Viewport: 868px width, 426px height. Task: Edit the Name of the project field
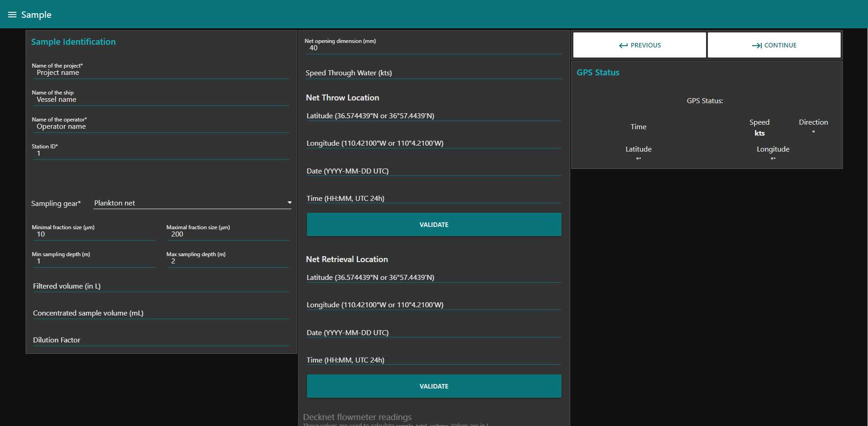(161, 73)
